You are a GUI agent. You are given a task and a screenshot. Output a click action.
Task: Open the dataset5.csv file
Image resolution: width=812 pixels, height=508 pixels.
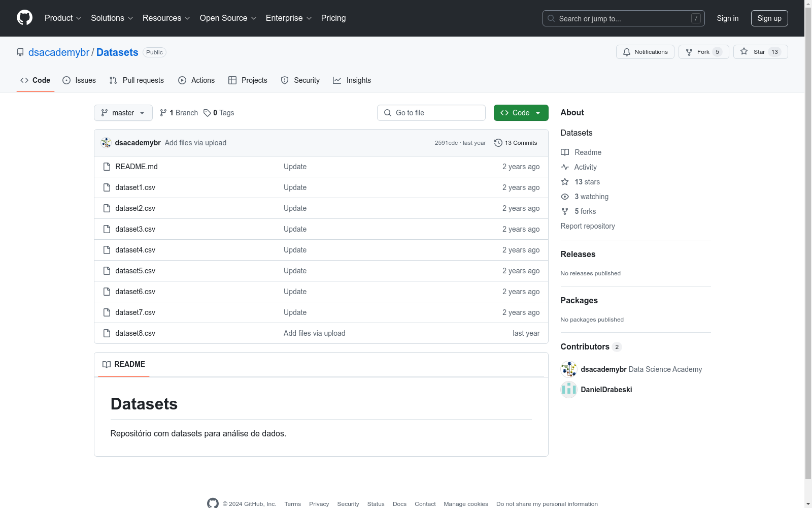point(136,271)
